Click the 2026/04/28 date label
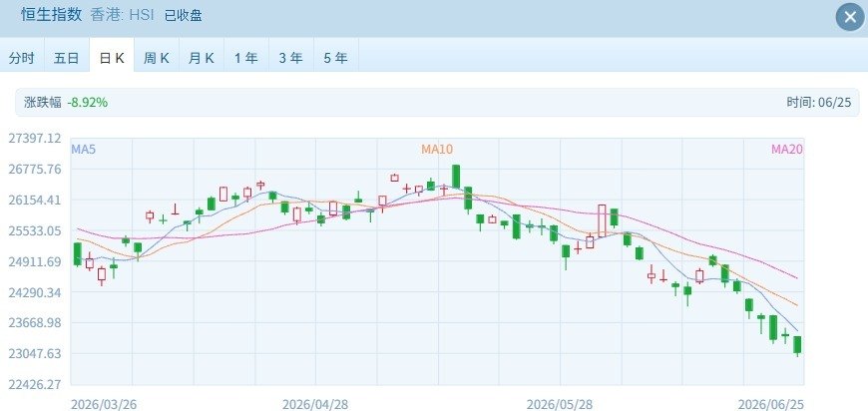The width and height of the screenshot is (868, 411). (315, 404)
